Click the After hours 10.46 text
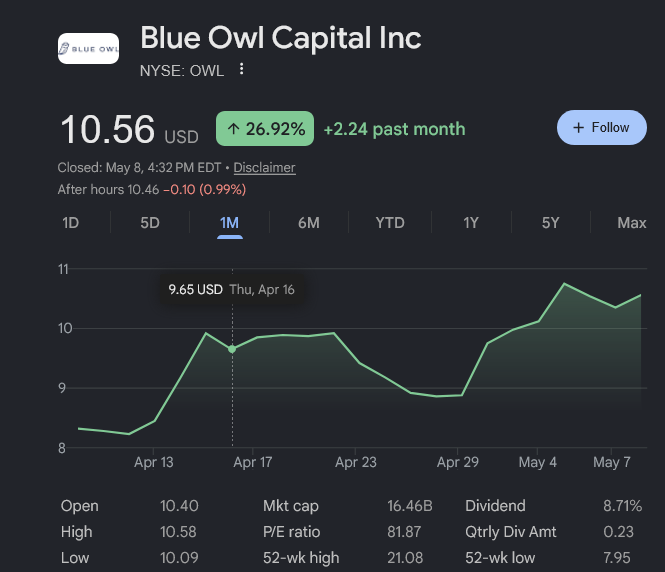This screenshot has height=572, width=665. pos(108,190)
